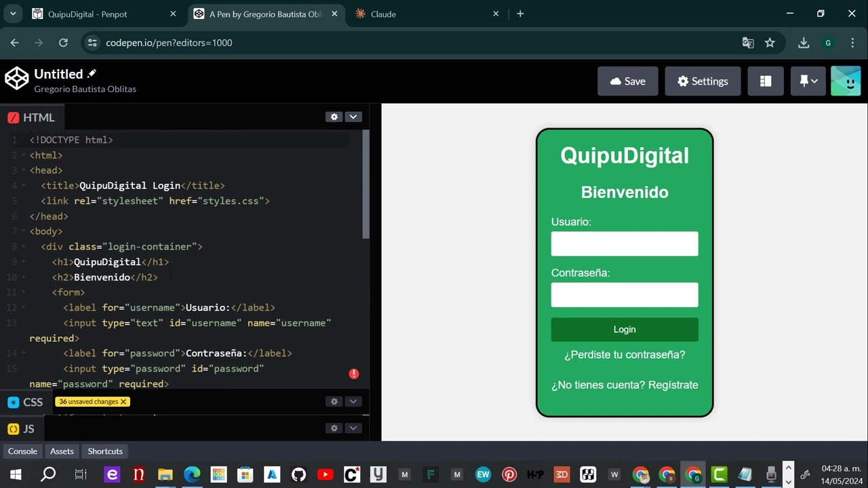Open the clock and date flyout
This screenshot has width=868, height=488.
[x=841, y=474]
